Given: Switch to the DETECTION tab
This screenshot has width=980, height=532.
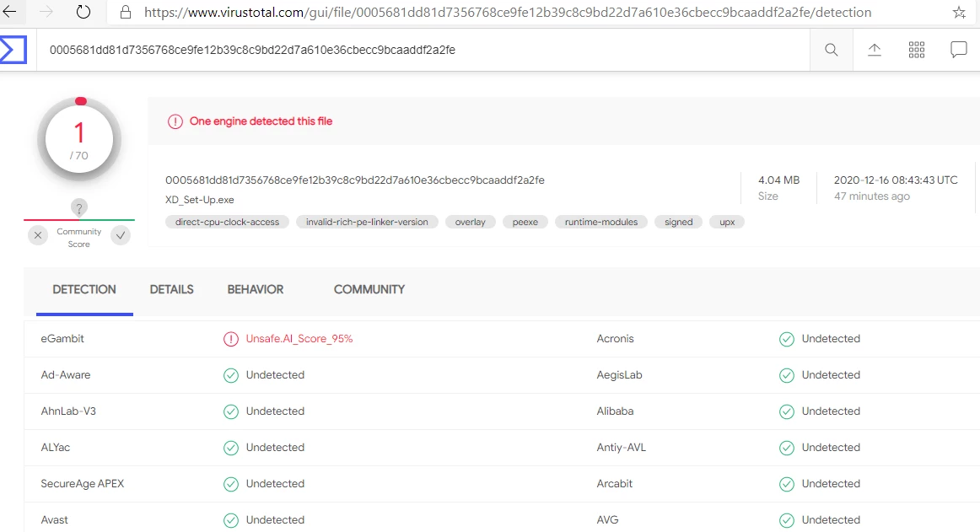Looking at the screenshot, I should point(84,290).
